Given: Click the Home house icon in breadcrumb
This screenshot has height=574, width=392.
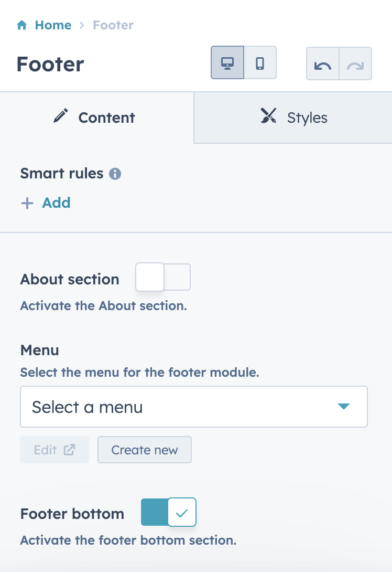Looking at the screenshot, I should click(x=22, y=25).
